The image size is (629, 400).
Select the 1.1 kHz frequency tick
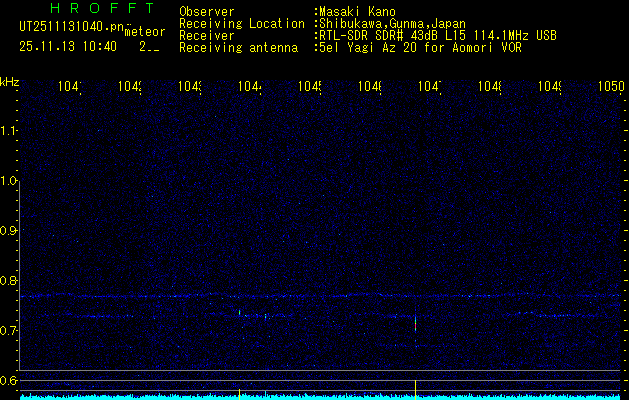[9, 131]
